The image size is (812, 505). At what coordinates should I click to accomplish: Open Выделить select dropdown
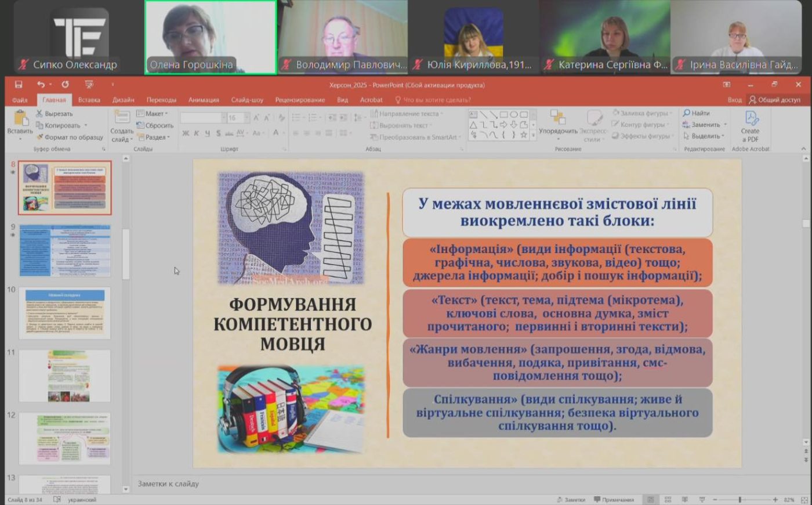point(704,136)
